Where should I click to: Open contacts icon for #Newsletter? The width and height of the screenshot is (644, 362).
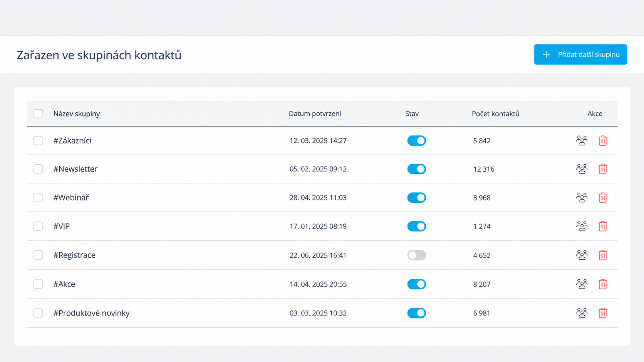click(x=582, y=169)
